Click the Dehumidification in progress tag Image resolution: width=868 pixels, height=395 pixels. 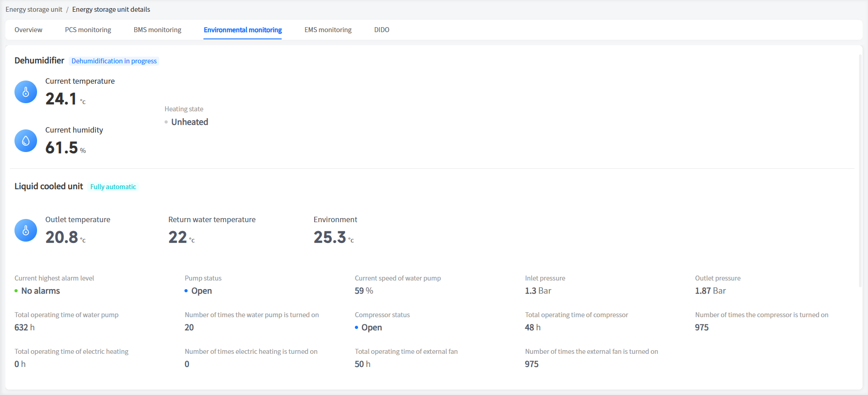[114, 61]
